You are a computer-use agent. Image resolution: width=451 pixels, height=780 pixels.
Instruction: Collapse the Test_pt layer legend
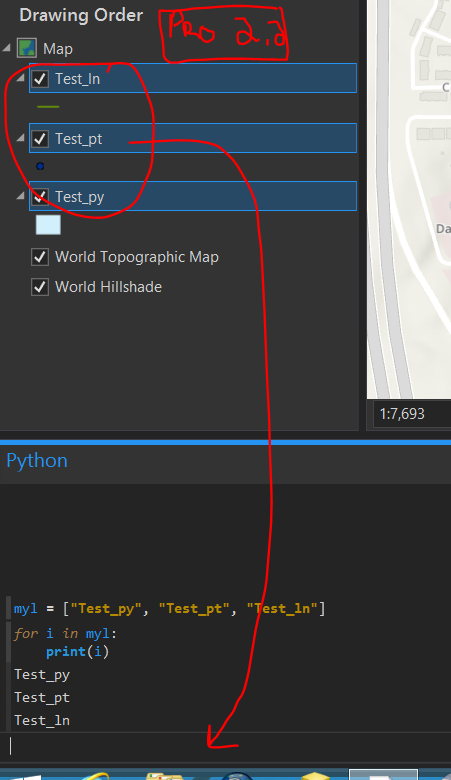point(20,138)
